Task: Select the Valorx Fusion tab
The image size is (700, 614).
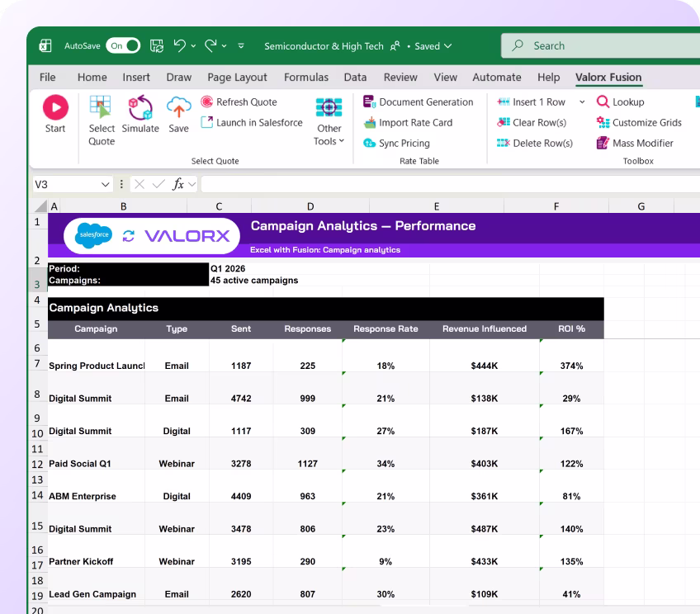Action: tap(608, 78)
